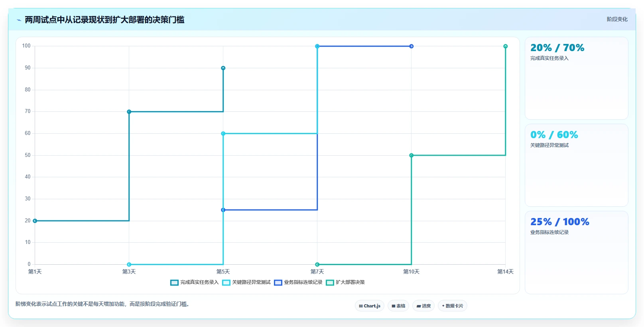This screenshot has height=327, width=644.
Task: Click the chart title 两周试点中从记录现状到扩大部署的决策门槛
Action: [x=104, y=20]
